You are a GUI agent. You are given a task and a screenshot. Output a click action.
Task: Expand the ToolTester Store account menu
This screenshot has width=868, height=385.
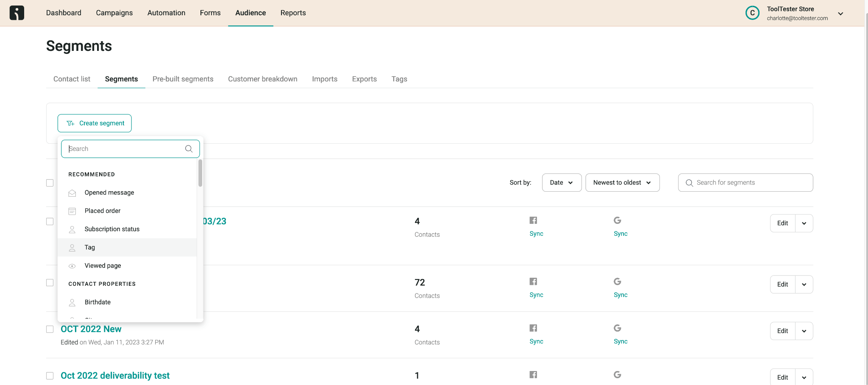click(840, 14)
